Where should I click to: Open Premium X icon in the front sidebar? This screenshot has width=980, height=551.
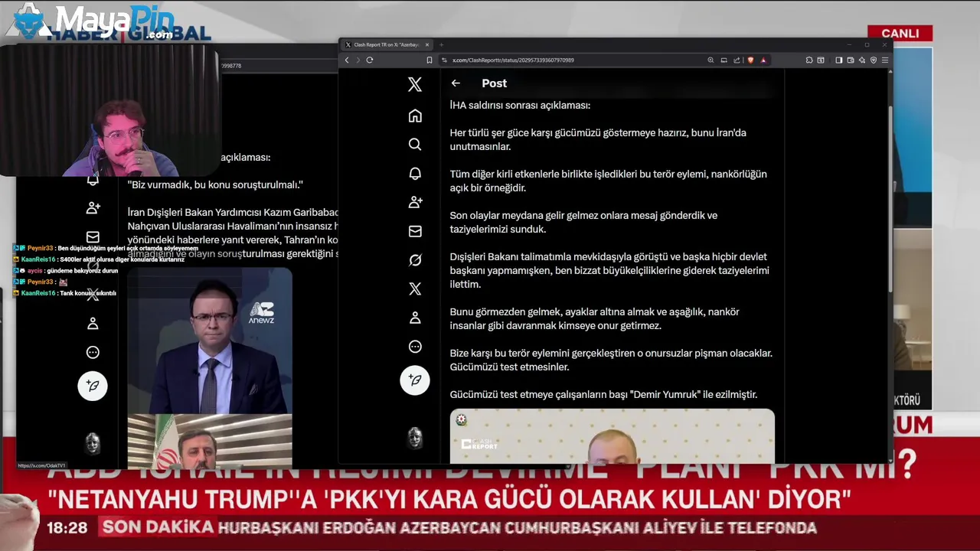coord(415,289)
